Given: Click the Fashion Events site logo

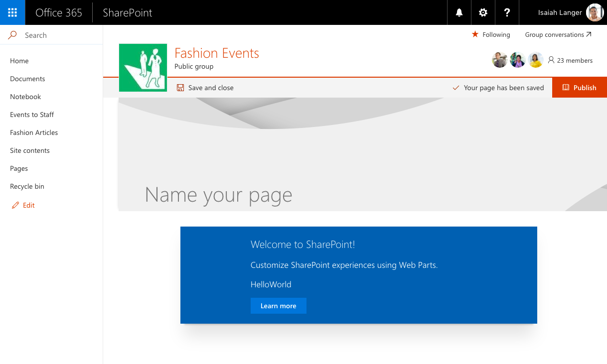Looking at the screenshot, I should click(x=143, y=68).
